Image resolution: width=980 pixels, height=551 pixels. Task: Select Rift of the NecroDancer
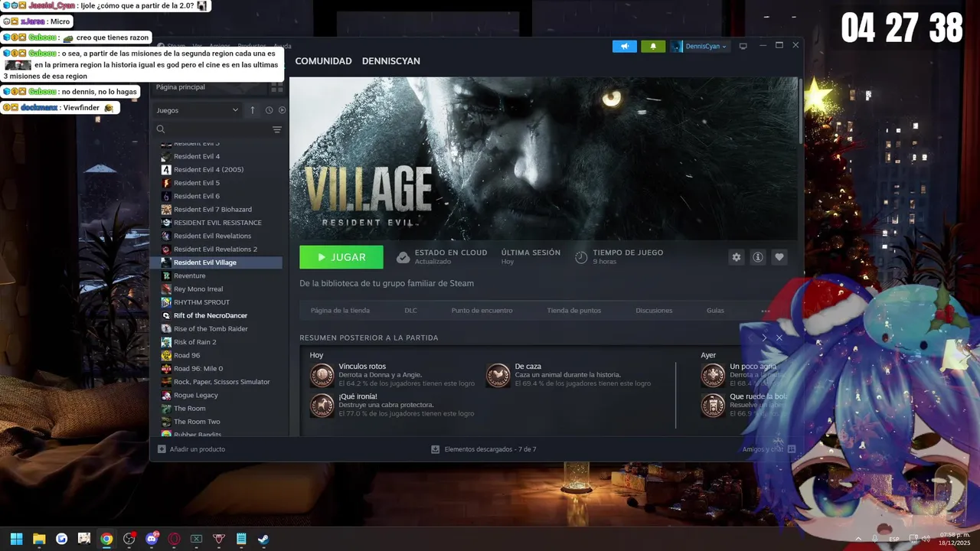tap(210, 315)
